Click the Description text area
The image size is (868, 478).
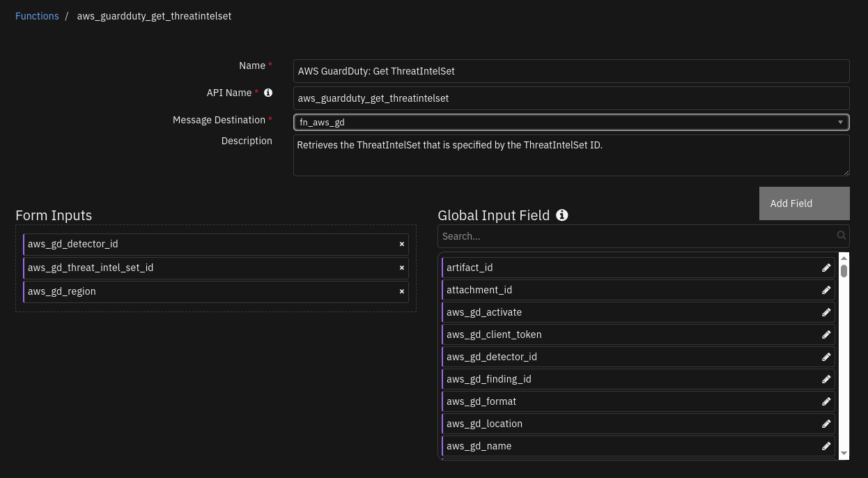click(571, 155)
